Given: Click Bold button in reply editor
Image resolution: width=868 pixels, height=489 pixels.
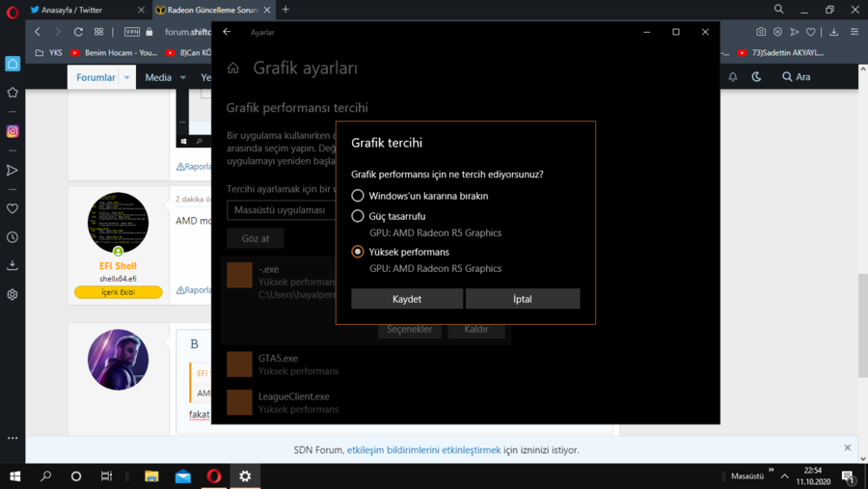Looking at the screenshot, I should [194, 344].
